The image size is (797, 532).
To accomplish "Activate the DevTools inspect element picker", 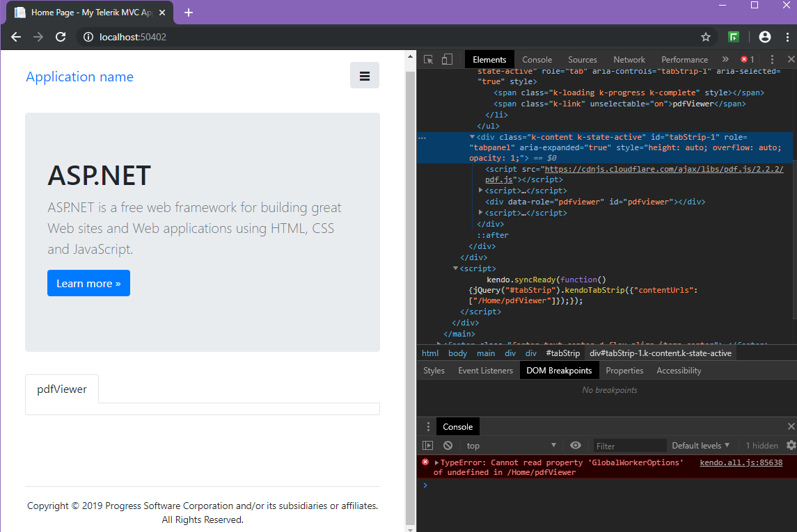I will tap(429, 59).
